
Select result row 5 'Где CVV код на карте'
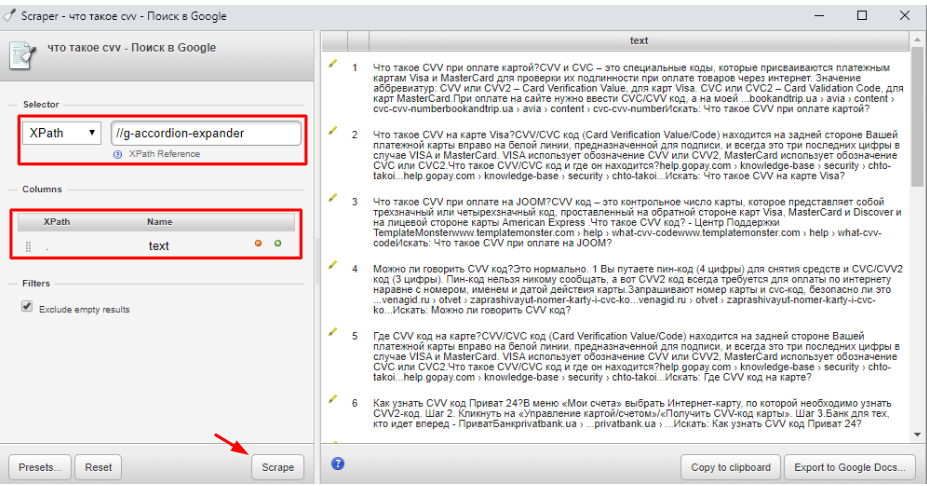point(637,357)
